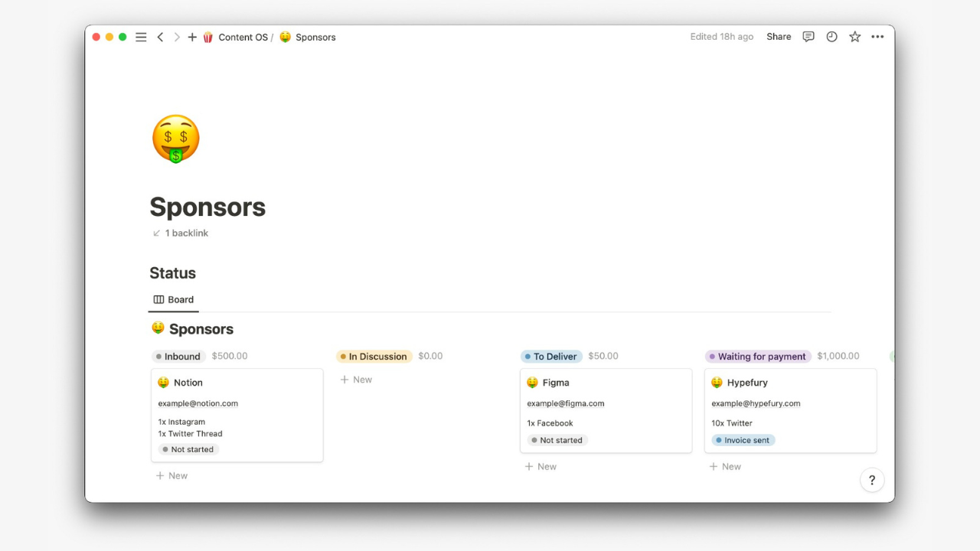The height and width of the screenshot is (551, 980).
Task: Go forward with the right arrow
Action: coord(177,37)
